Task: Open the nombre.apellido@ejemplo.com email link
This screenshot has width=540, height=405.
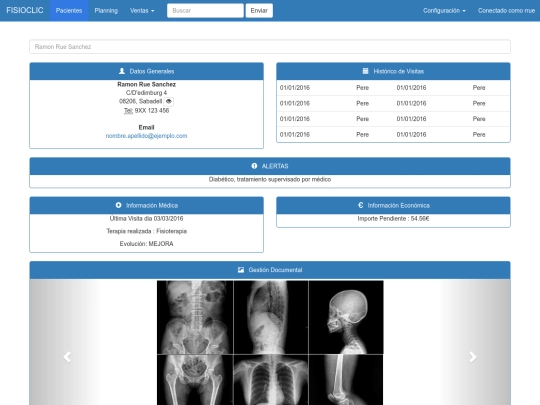Action: 146,136
